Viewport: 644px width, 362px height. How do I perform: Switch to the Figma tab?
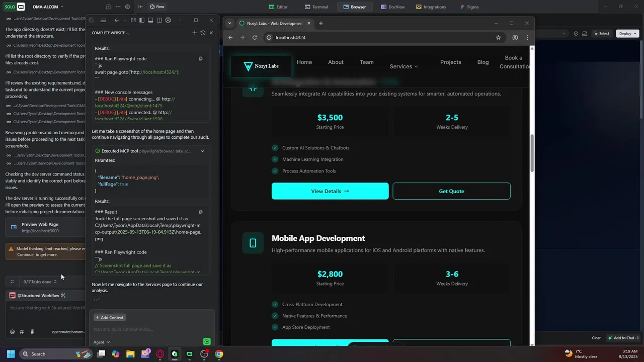tap(469, 7)
